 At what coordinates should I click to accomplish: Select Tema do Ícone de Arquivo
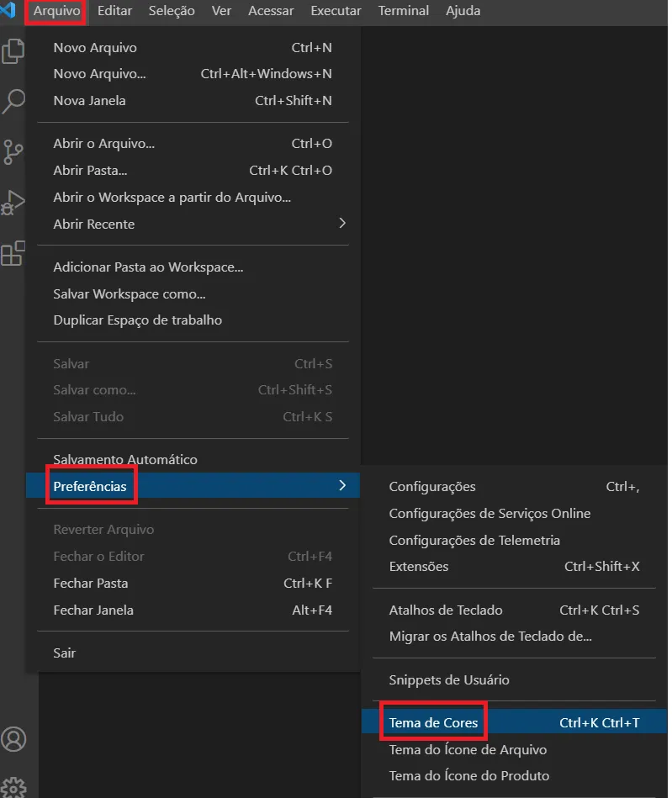514,750
